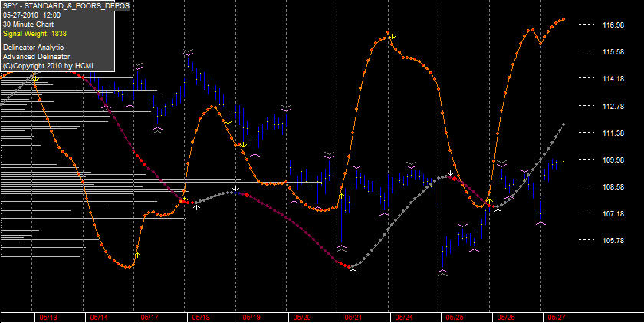Screen dimensions: 644x323
Task: Click the 05/13 date label
Action: coord(48,318)
